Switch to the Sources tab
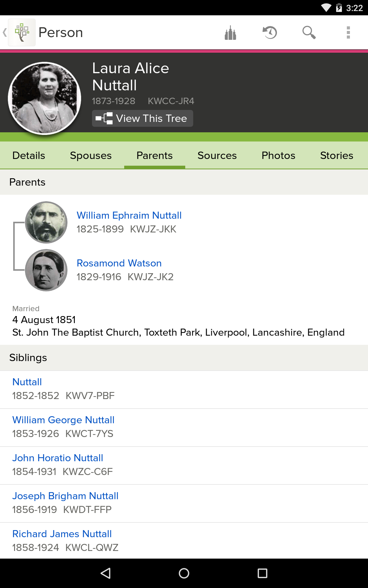 217,155
